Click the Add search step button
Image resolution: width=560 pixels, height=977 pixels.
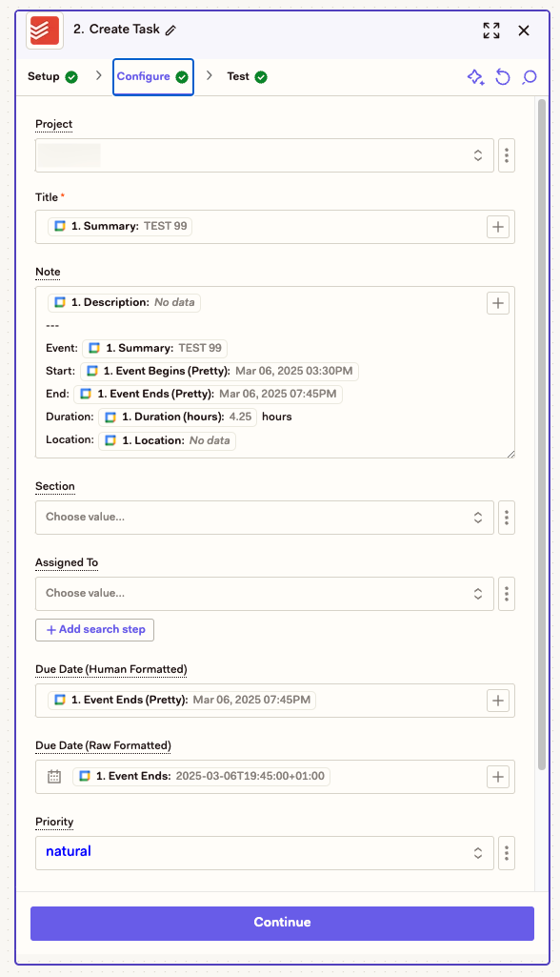94,629
